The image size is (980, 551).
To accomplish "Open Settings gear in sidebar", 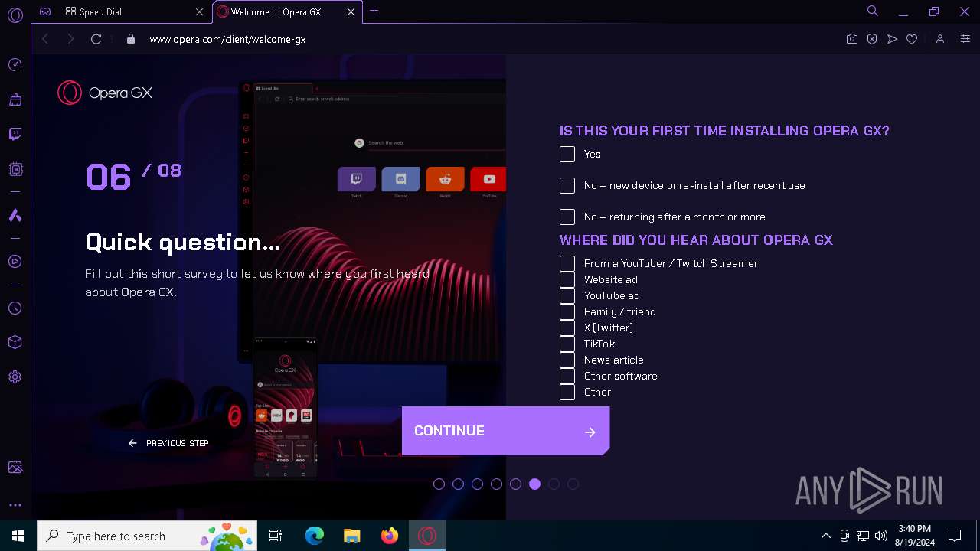I will [15, 377].
